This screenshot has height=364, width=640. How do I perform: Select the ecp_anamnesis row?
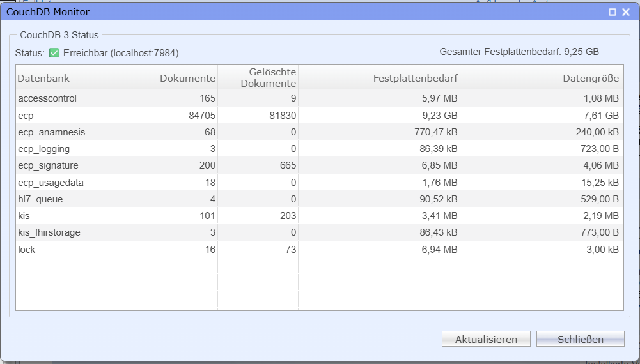(318, 132)
